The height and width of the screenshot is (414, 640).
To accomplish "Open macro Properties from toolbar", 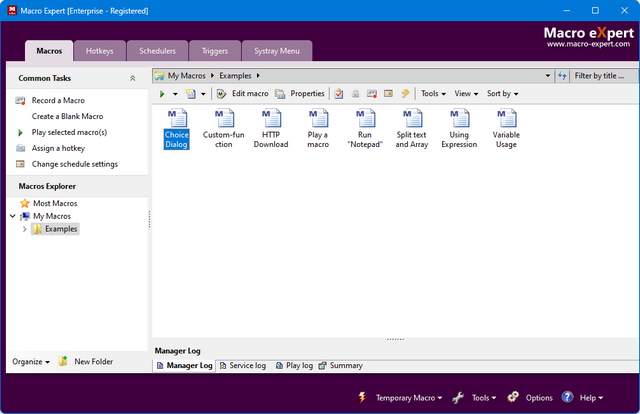I will coord(300,94).
